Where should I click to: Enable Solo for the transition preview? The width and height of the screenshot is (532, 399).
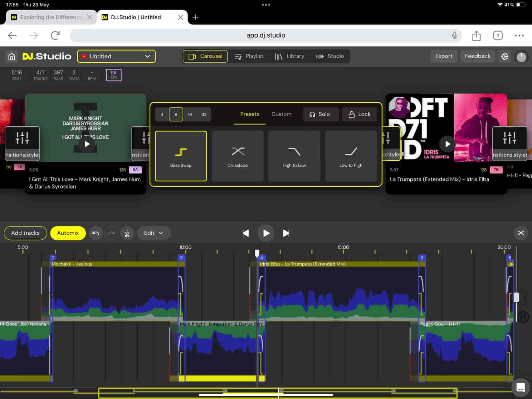click(321, 114)
